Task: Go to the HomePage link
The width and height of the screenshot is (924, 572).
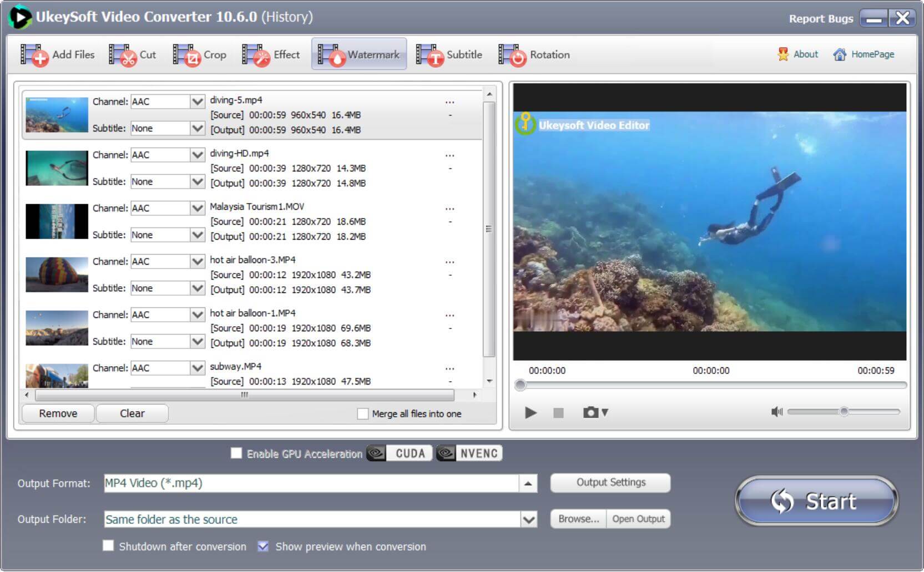Action: pyautogui.click(x=864, y=54)
